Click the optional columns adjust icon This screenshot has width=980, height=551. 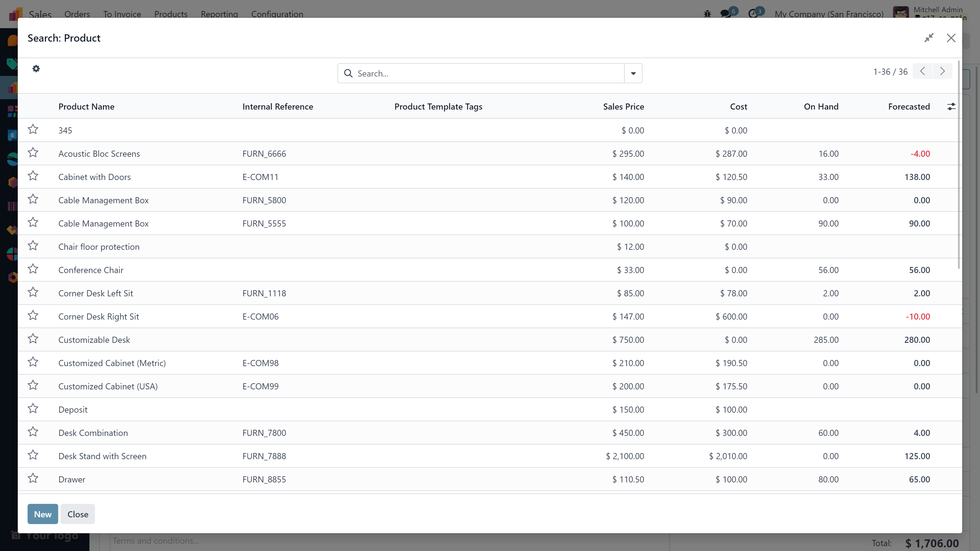[951, 107]
